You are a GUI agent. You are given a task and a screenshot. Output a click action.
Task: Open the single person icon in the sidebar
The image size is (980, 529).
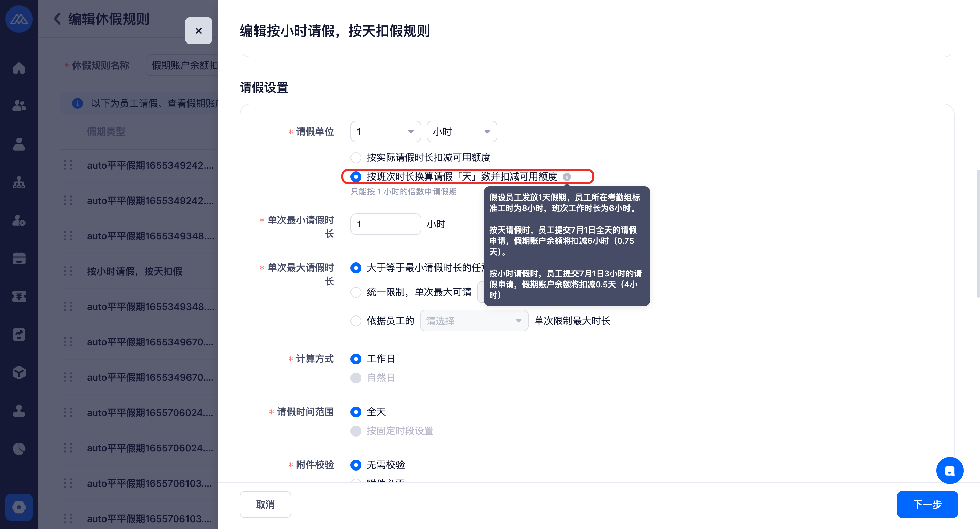(19, 144)
